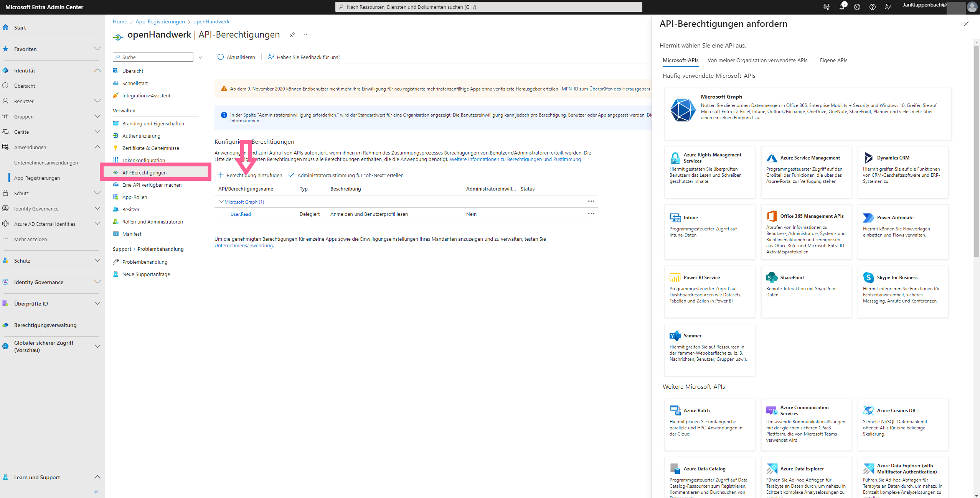Click the API panel vertical scrollbar
The image size is (980, 498).
click(977, 151)
